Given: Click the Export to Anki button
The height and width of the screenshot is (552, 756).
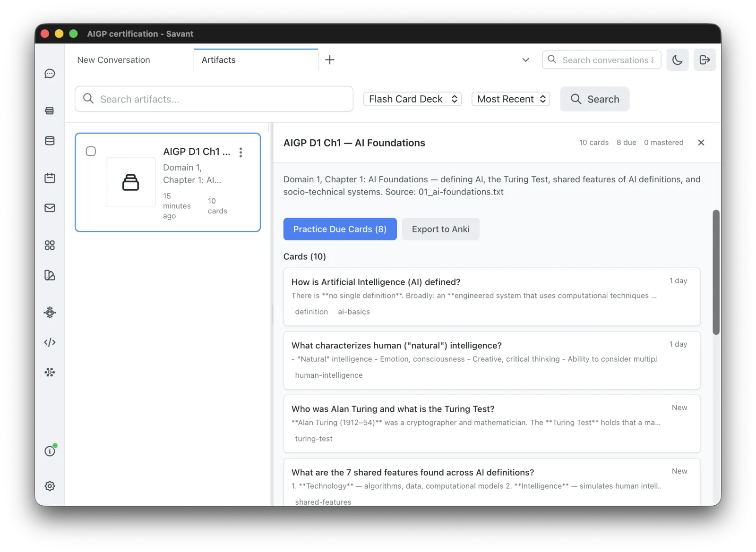Looking at the screenshot, I should (440, 229).
